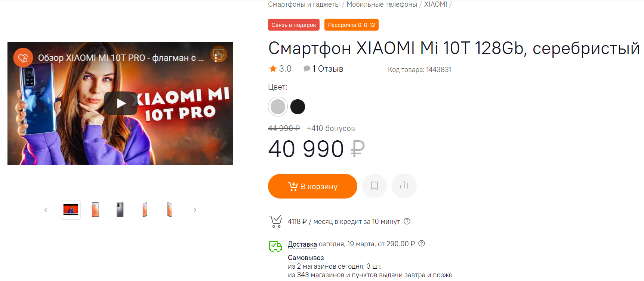The image size is (644, 281).
Task: Click the channel heart logo on video
Action: click(23, 58)
